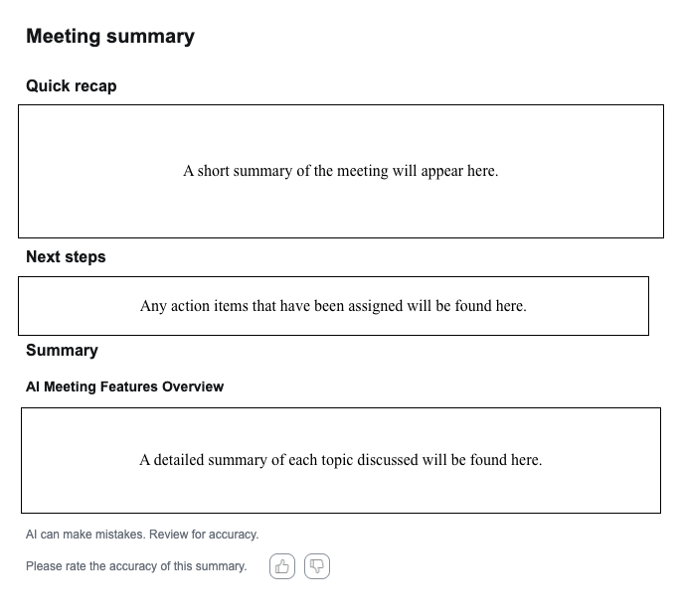Click the word Review in the disclaimer
Screen dimensions: 681x616
tap(170, 535)
